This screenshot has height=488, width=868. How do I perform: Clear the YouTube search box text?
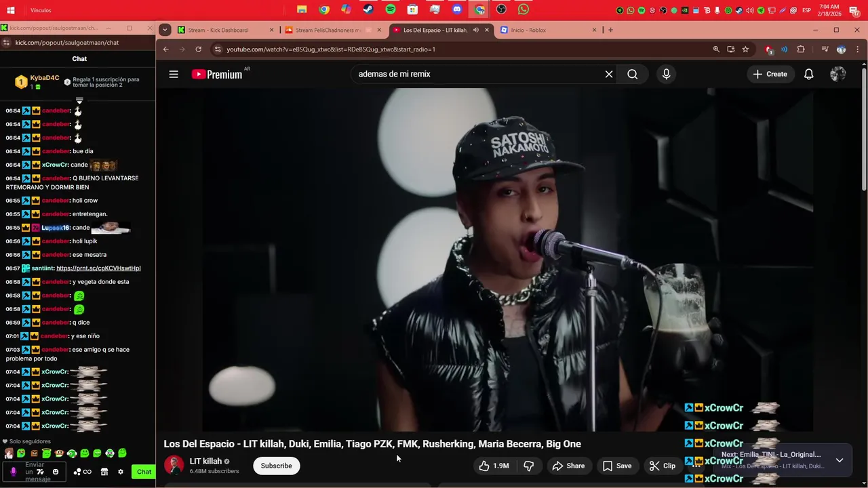tap(609, 74)
